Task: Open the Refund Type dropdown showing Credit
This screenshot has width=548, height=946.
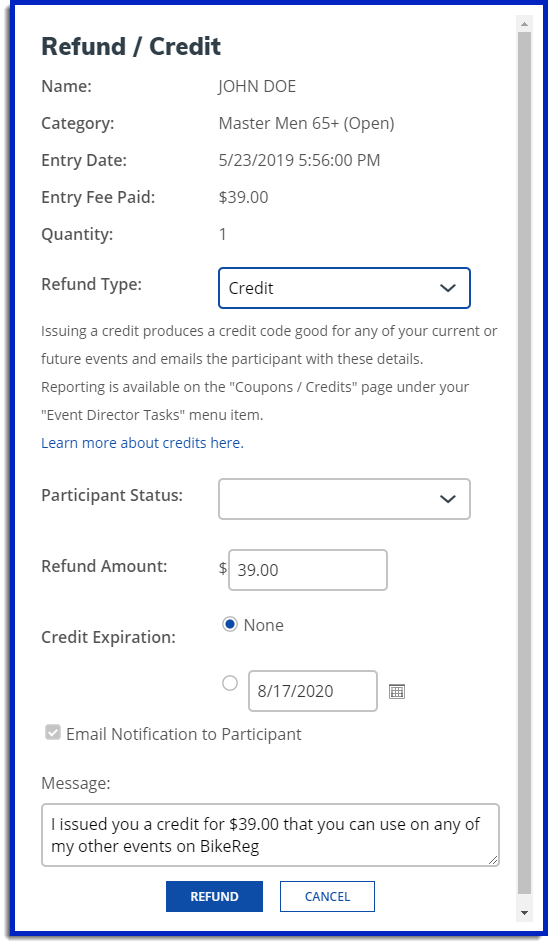Action: (x=344, y=288)
